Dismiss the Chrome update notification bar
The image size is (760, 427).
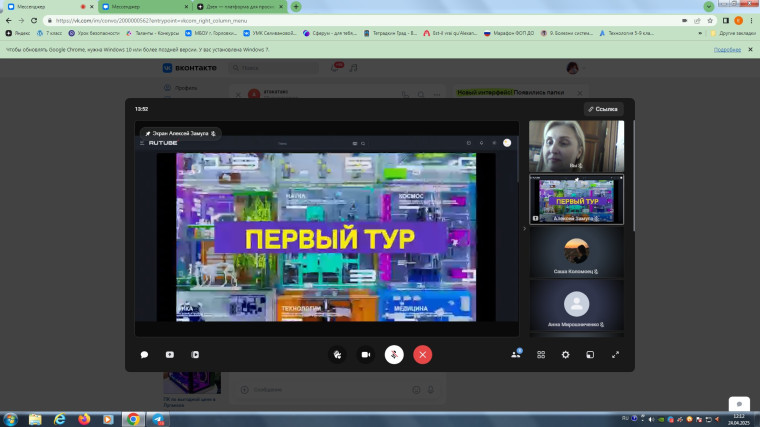pyautogui.click(x=750, y=49)
